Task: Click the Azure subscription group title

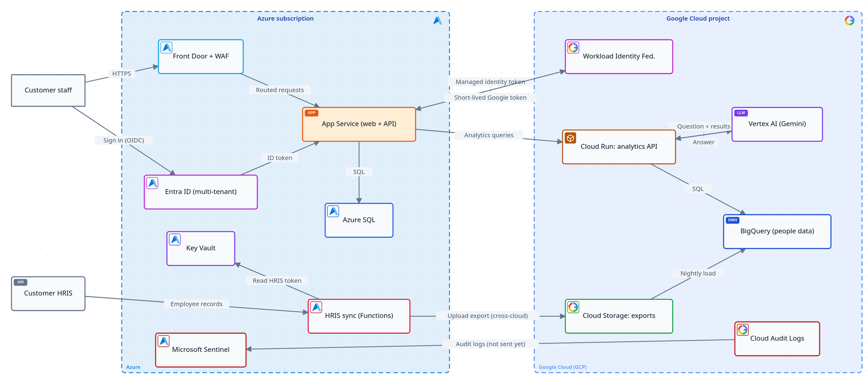Action: 285,19
